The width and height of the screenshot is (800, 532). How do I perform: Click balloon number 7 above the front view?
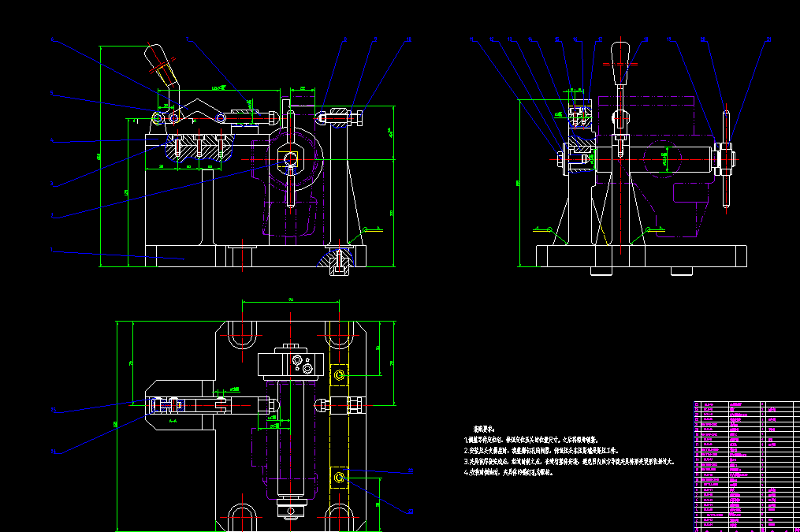tap(188, 39)
